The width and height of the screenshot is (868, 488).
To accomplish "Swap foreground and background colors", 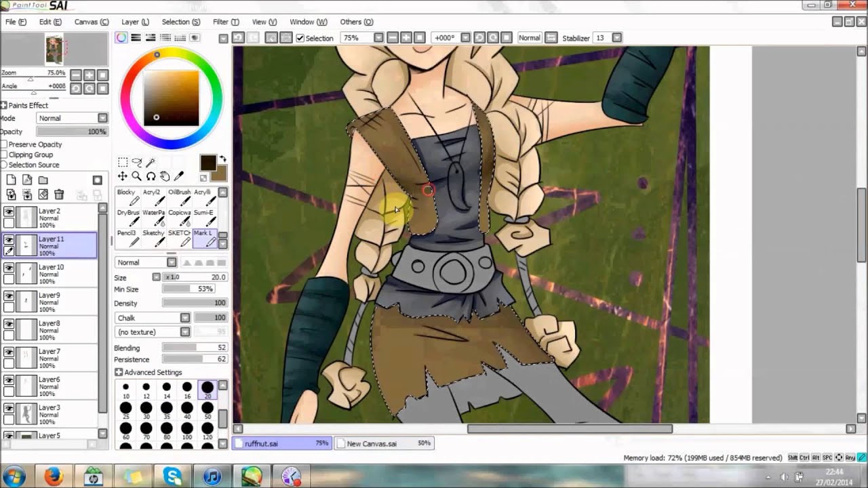I will [222, 160].
